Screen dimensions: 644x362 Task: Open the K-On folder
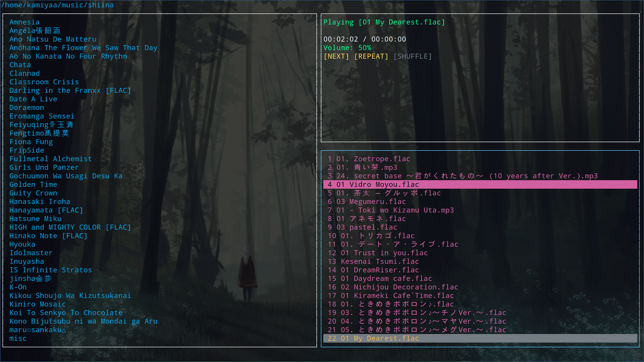coord(18,287)
